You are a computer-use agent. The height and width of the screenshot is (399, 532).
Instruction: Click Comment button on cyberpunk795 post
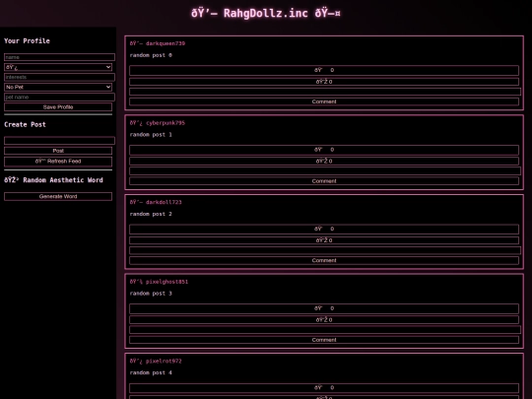(324, 181)
